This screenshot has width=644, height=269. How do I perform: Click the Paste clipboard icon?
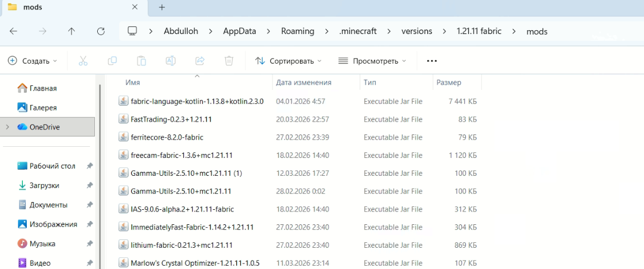coord(142,61)
